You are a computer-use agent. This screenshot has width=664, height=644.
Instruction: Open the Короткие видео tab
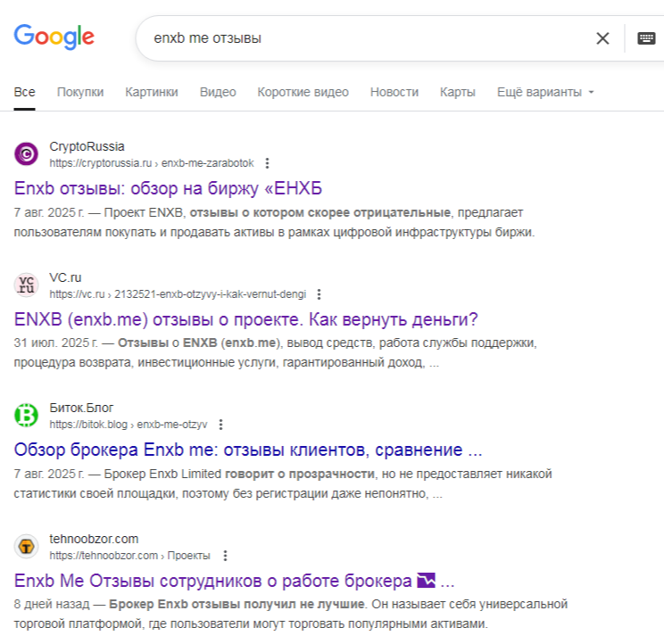pyautogui.click(x=303, y=92)
